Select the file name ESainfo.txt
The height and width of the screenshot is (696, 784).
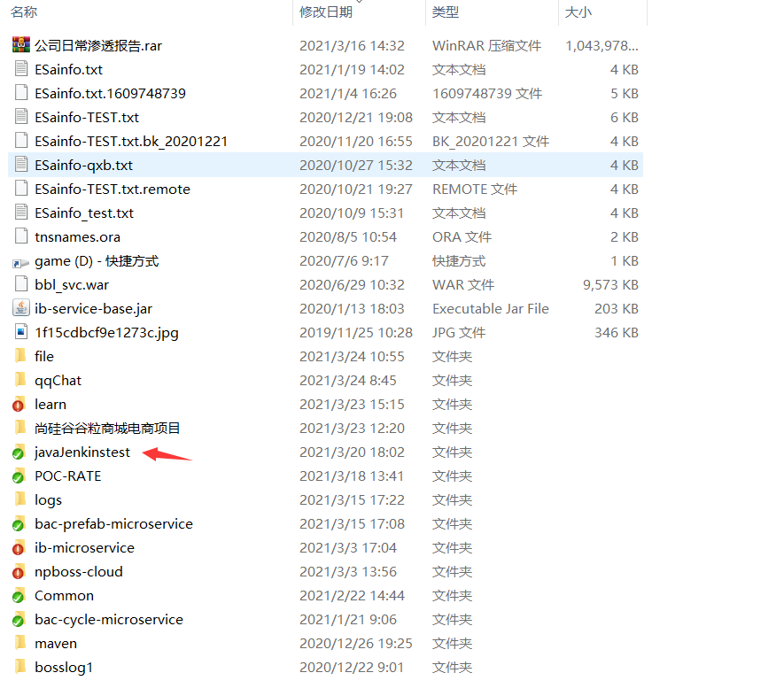[68, 69]
